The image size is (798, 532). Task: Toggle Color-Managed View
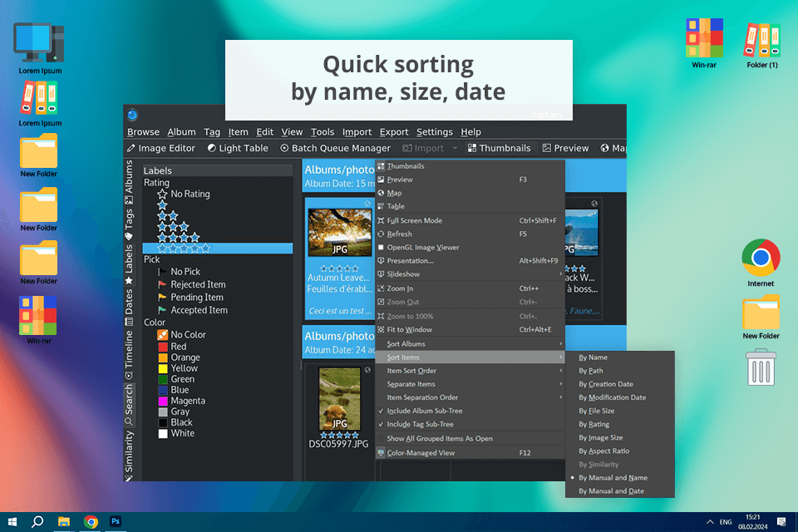pyautogui.click(x=470, y=452)
